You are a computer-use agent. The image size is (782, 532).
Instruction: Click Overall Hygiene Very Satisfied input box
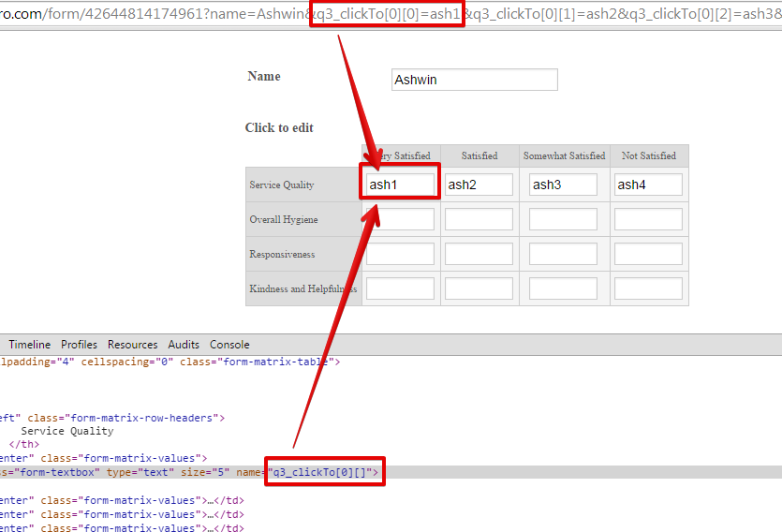(x=400, y=219)
